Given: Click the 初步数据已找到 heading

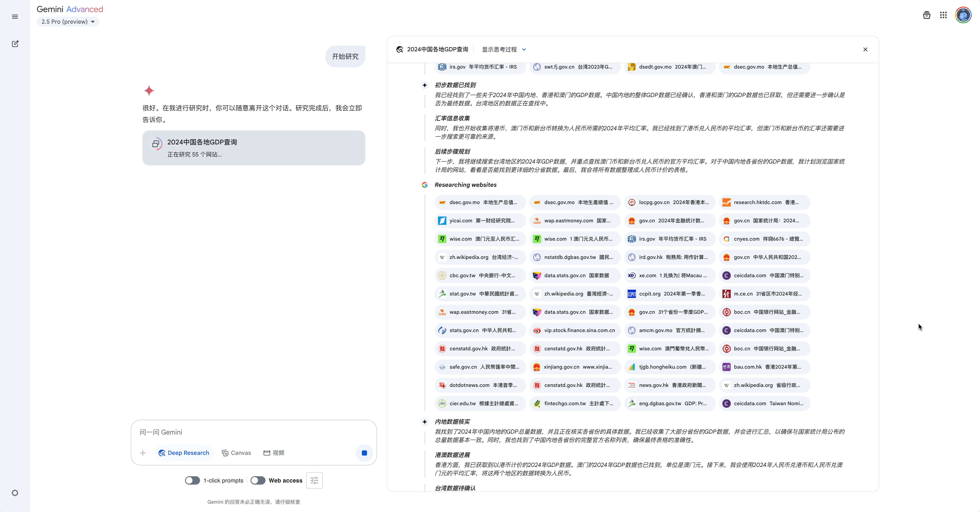Looking at the screenshot, I should [x=455, y=85].
